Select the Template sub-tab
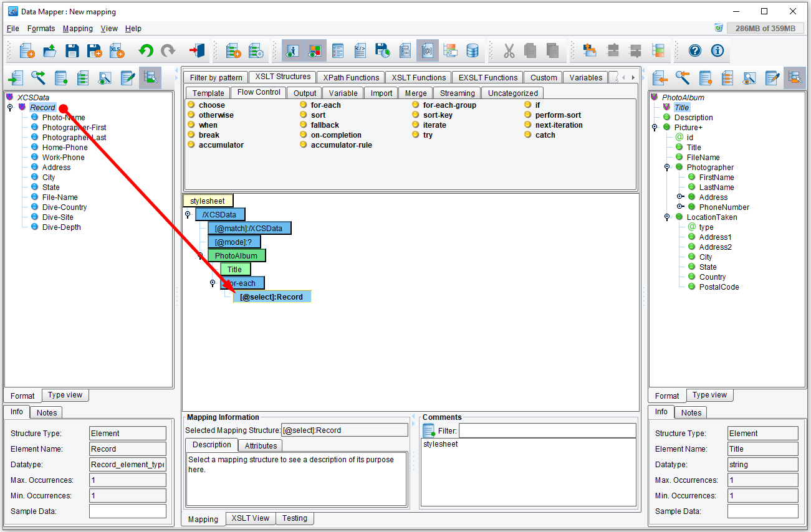Screen dimensions: 811x532 pyautogui.click(x=208, y=93)
